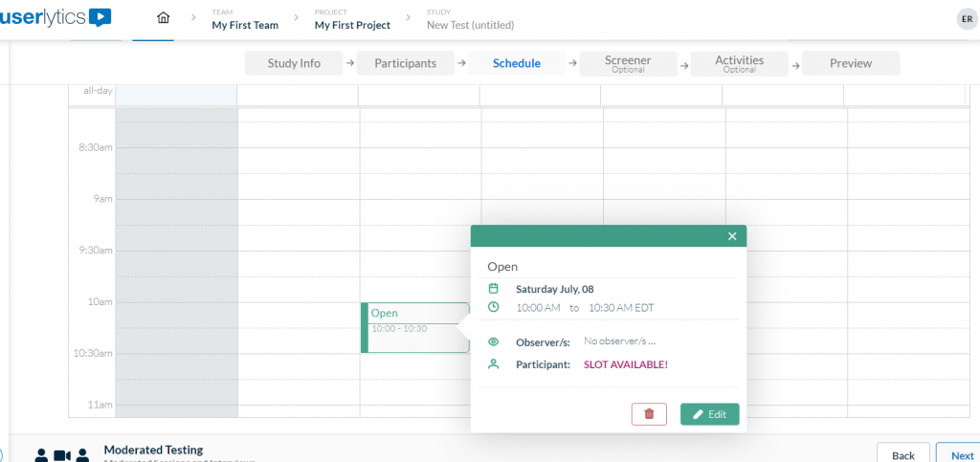Screen dimensions: 980x462
Task: Go to the Study Info step
Action: (x=294, y=64)
